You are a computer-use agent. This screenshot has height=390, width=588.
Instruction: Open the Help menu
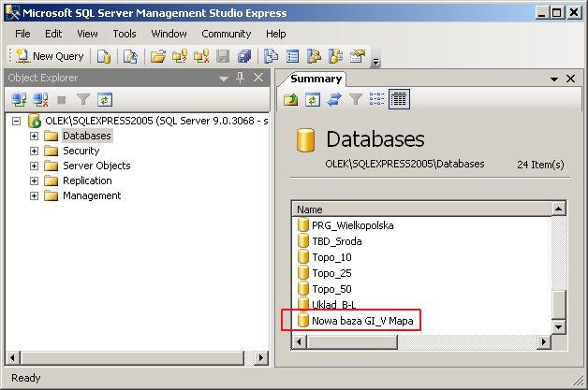click(x=276, y=34)
